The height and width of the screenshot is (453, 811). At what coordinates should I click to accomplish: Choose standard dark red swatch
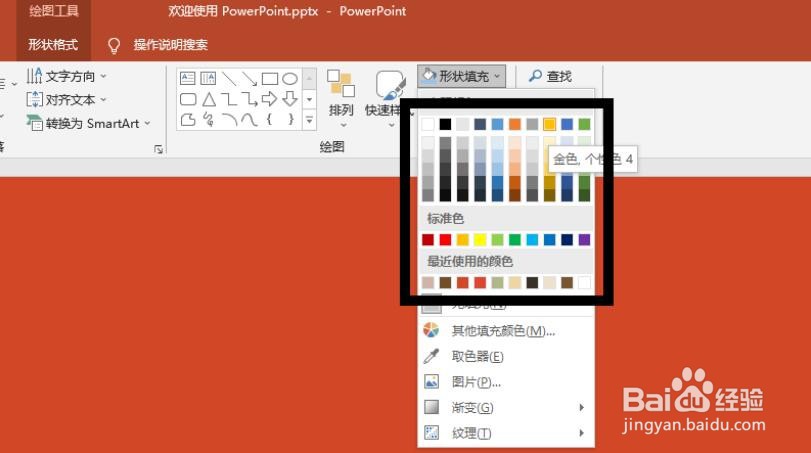click(428, 239)
